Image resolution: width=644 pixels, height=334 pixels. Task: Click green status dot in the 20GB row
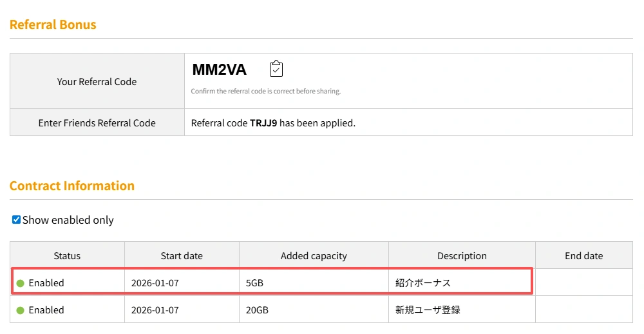[20, 310]
